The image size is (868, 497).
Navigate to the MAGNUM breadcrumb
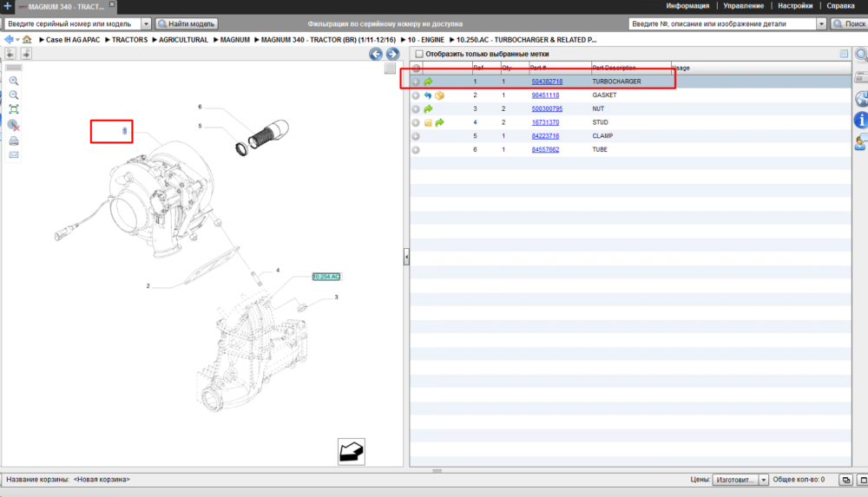tap(234, 40)
